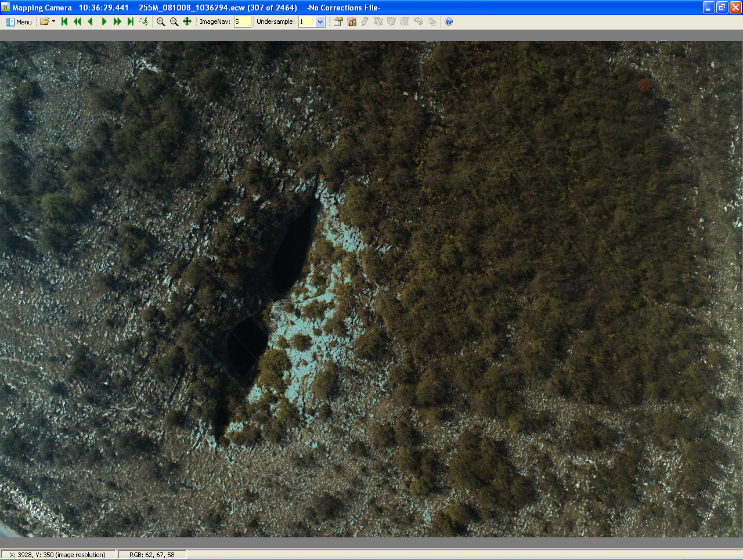Click the running figure go-to icon
Viewport: 743px width, 560px height.
[144, 21]
